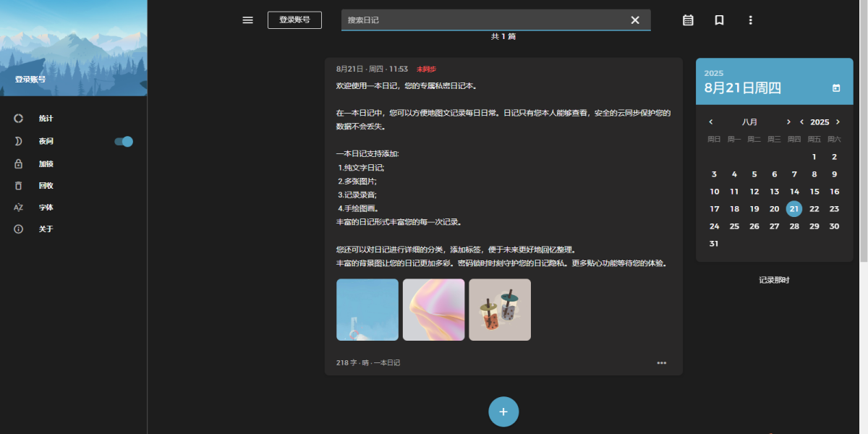Click the 登录账号 button in top bar
Viewport: 868px width, 434px height.
coord(294,20)
